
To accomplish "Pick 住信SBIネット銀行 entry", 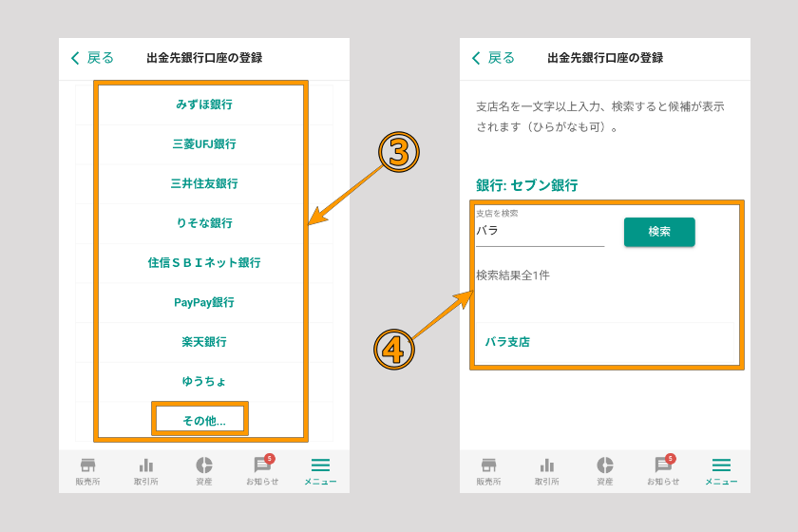I will coord(204,263).
